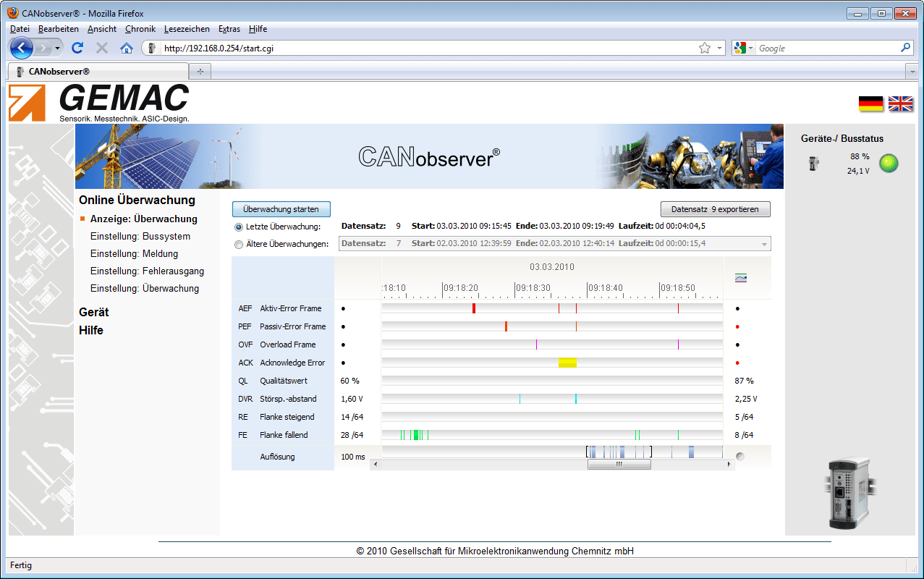924x579 pixels.
Task: Click the small chart icon above right column
Action: point(740,278)
